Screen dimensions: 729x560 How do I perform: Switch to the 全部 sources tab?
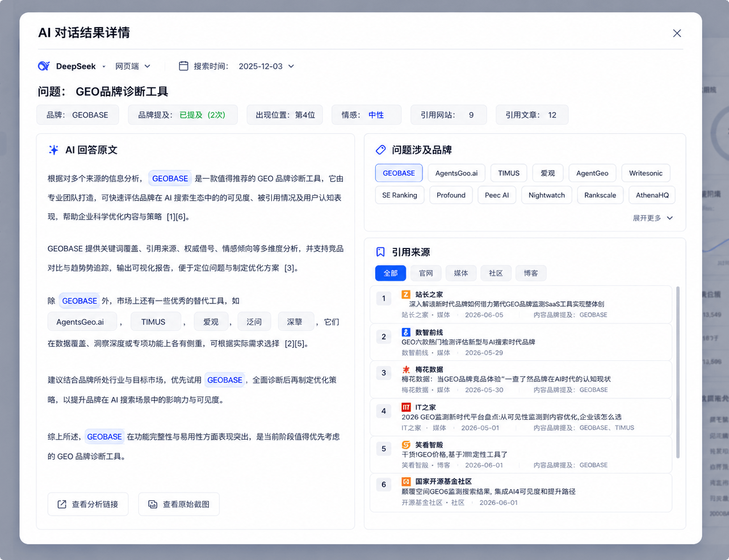391,273
